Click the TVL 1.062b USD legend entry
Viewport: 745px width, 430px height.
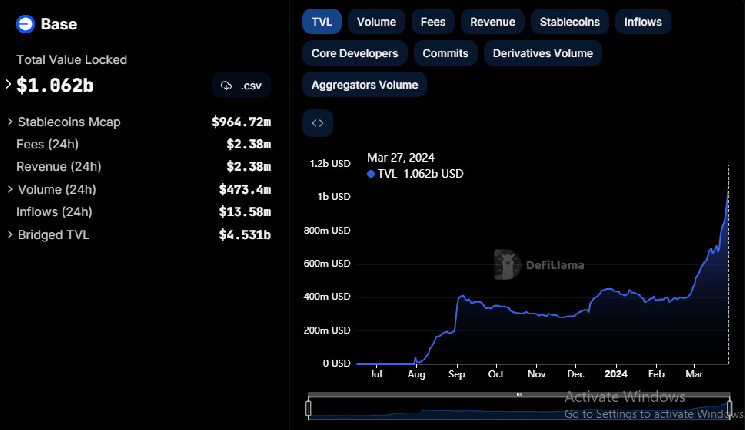pyautogui.click(x=415, y=174)
